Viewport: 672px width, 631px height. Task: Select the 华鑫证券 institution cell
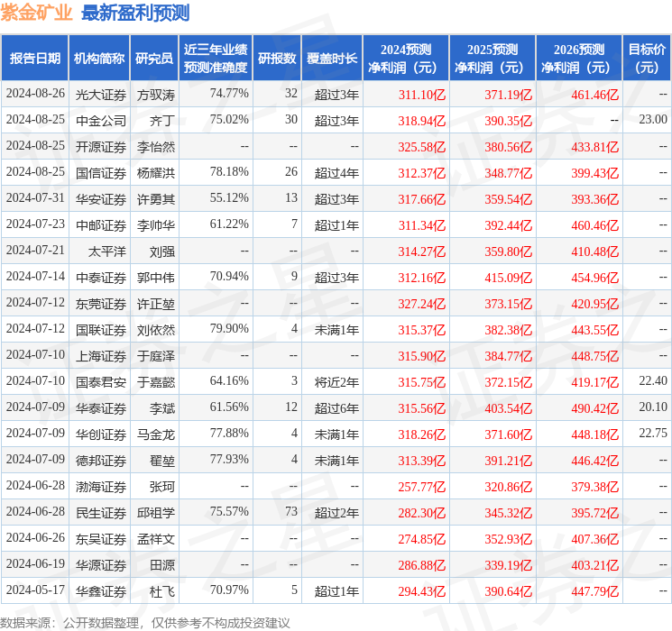point(101,590)
